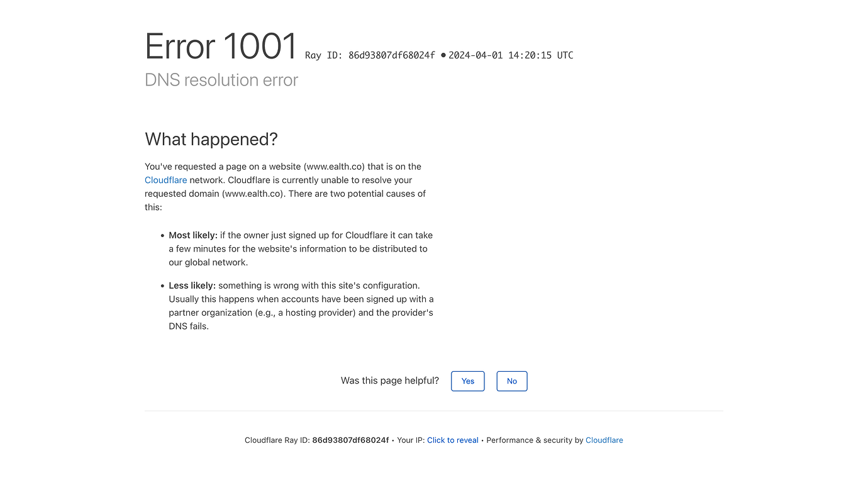Click the Cloudflare Ray ID in the footer
The image size is (868, 488).
350,440
